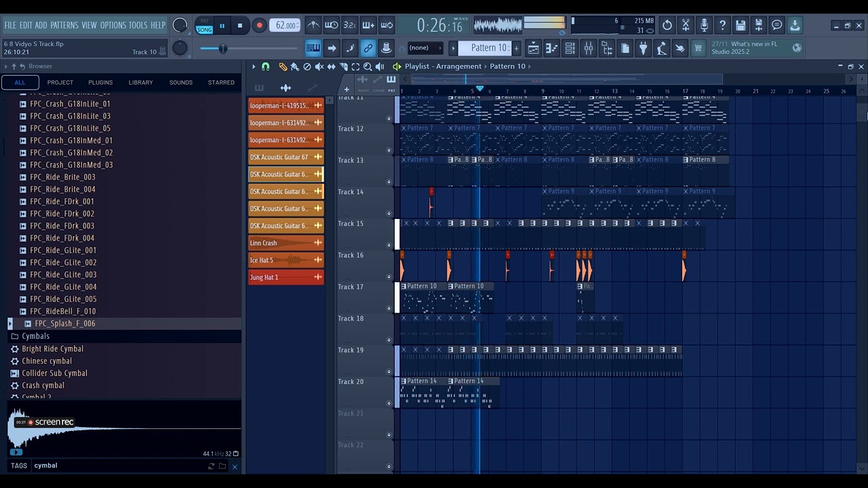The width and height of the screenshot is (868, 488).
Task: Toggle playlist snap magnet
Action: click(x=266, y=66)
